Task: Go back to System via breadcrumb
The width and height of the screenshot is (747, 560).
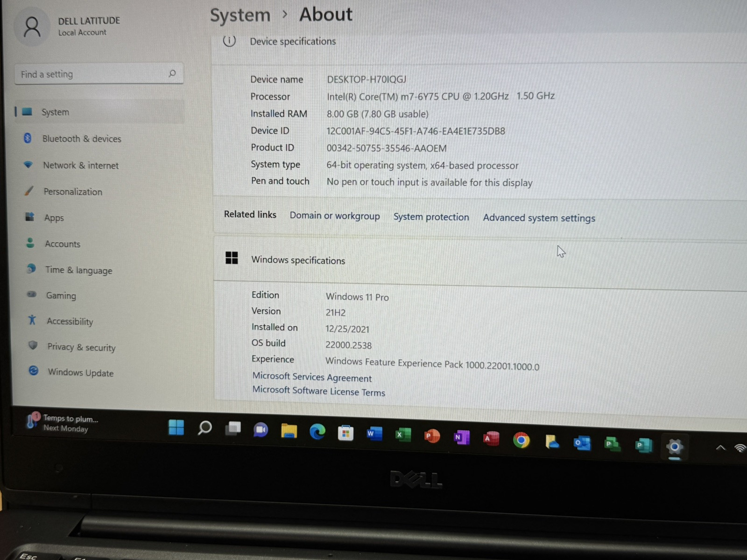Action: (x=240, y=15)
